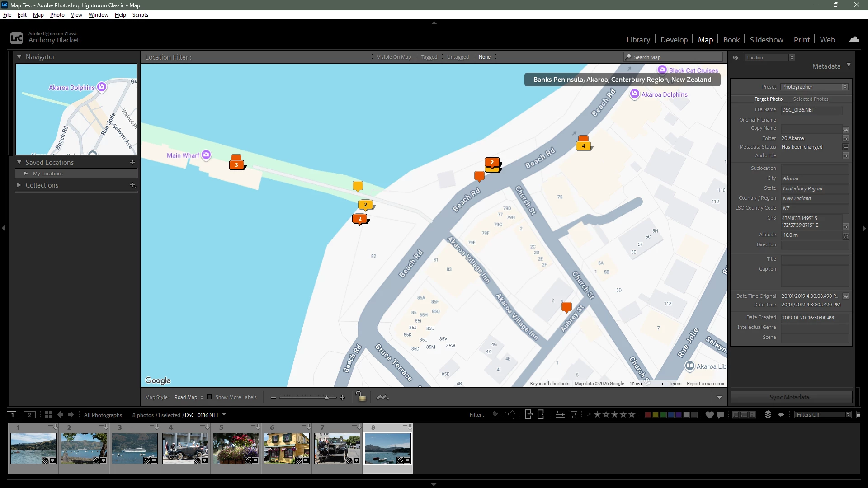
Task: Click the Search Map magnifier icon
Action: [628, 57]
